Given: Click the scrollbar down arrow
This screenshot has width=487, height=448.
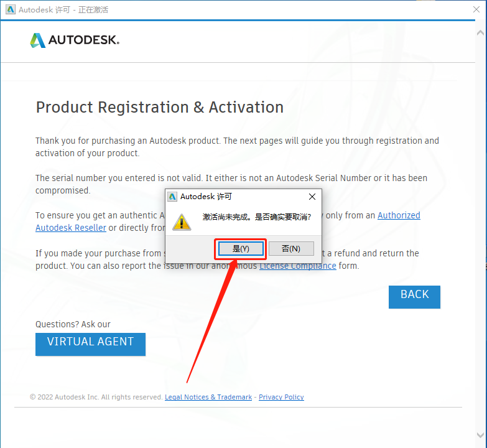Looking at the screenshot, I should point(481,436).
